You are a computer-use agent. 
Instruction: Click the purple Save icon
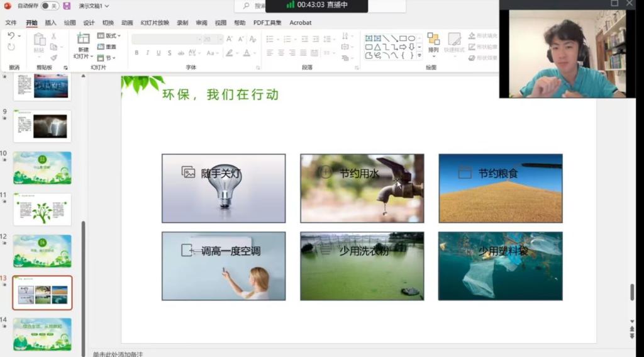[x=67, y=6]
